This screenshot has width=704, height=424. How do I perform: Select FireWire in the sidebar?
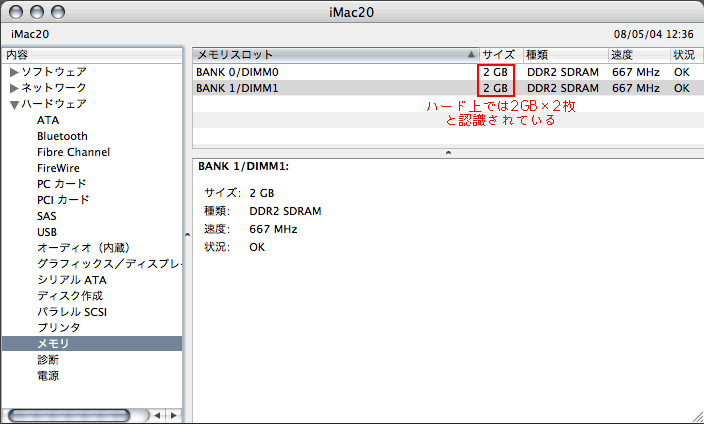(58, 168)
